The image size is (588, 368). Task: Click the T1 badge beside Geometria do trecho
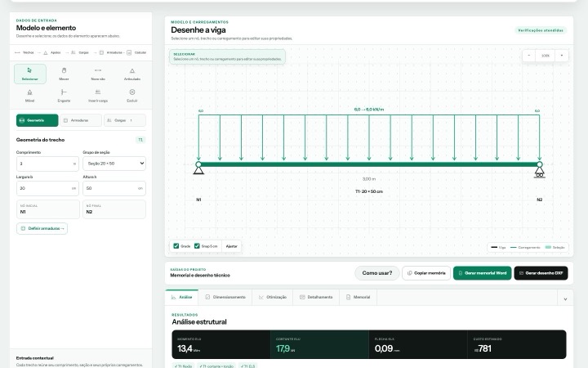140,140
